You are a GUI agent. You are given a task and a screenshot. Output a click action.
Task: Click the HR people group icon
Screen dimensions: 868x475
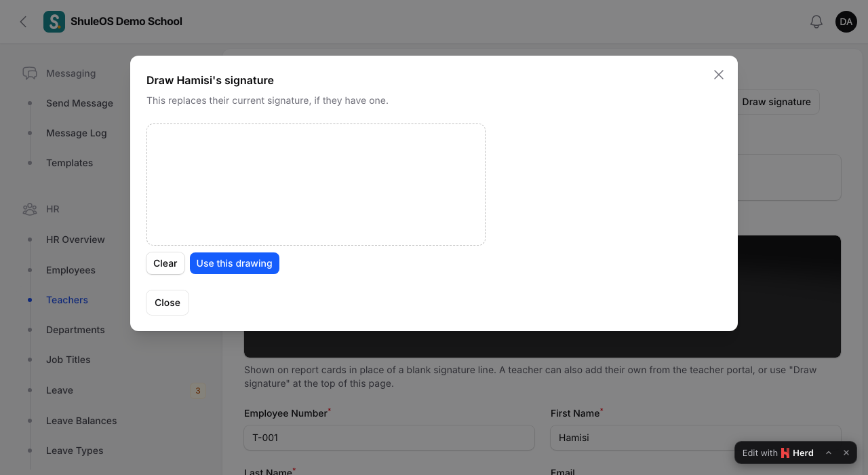click(30, 209)
